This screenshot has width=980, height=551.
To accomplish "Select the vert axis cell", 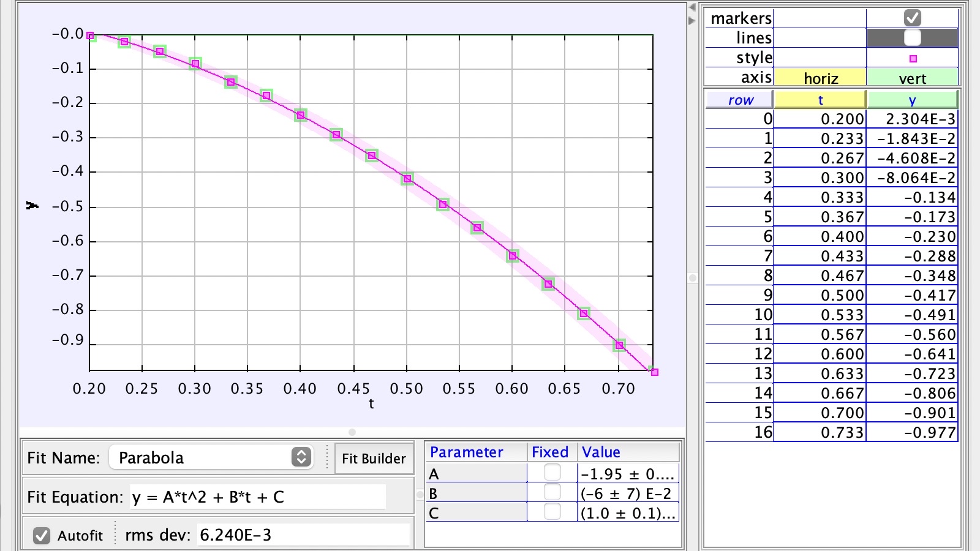I will pyautogui.click(x=912, y=78).
